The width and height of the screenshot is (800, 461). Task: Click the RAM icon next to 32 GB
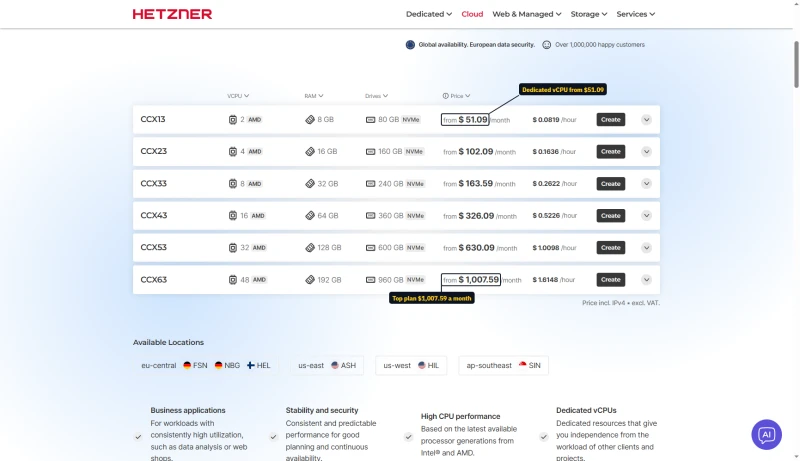pyautogui.click(x=310, y=184)
